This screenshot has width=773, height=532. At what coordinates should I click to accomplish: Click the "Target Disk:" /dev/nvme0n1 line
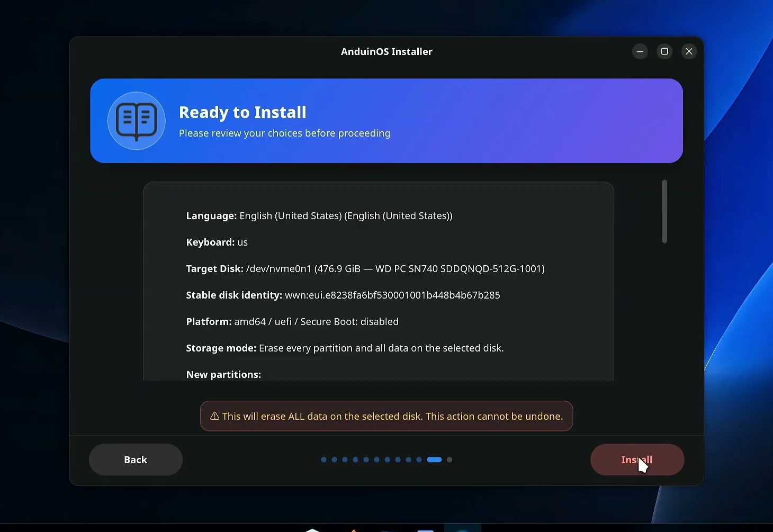click(x=365, y=269)
